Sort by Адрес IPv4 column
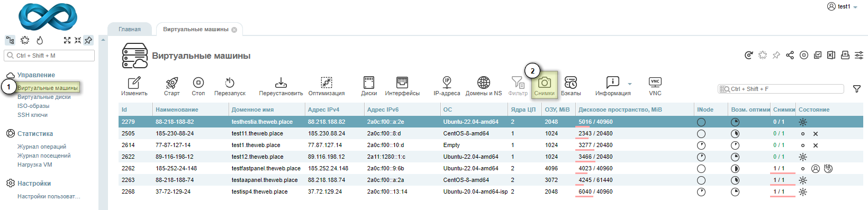 [334, 109]
